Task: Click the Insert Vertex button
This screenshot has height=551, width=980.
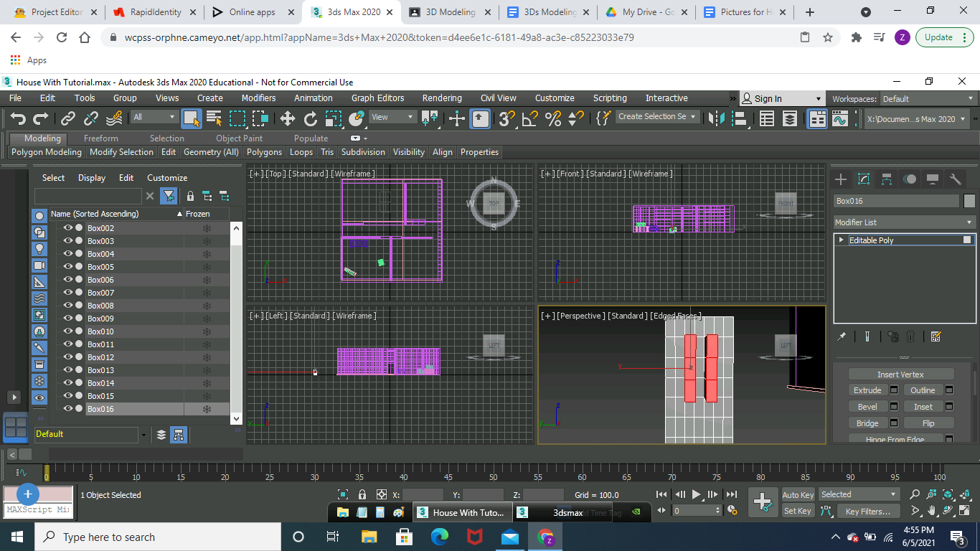Action: [x=901, y=375]
